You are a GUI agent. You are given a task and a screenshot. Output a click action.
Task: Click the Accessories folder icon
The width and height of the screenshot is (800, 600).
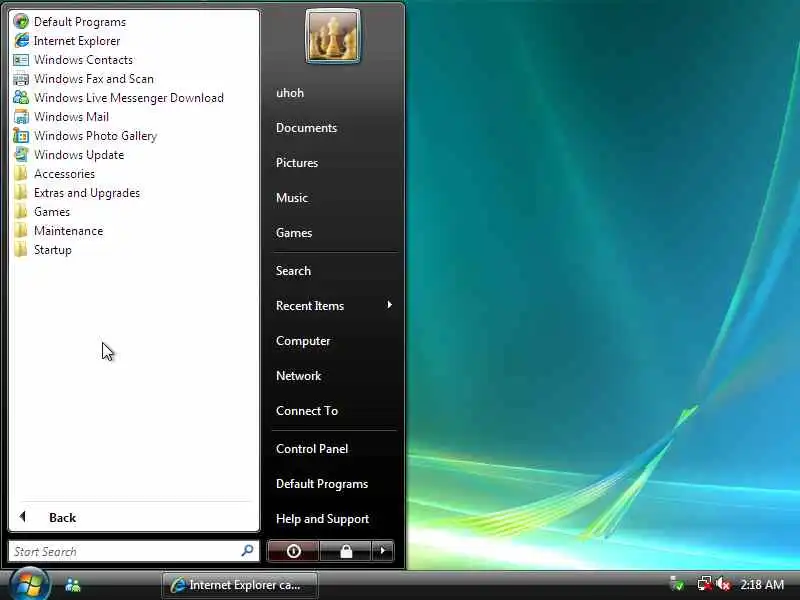pos(21,173)
